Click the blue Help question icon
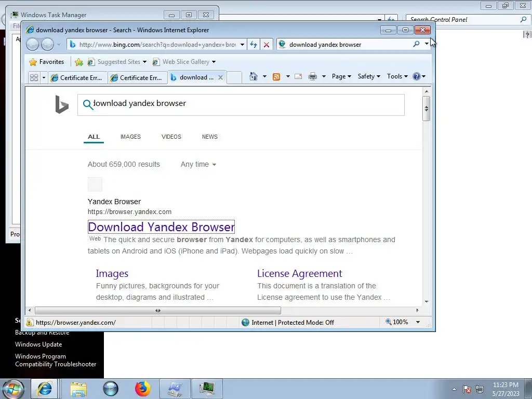Viewport: 532px width, 399px height. pos(417,76)
